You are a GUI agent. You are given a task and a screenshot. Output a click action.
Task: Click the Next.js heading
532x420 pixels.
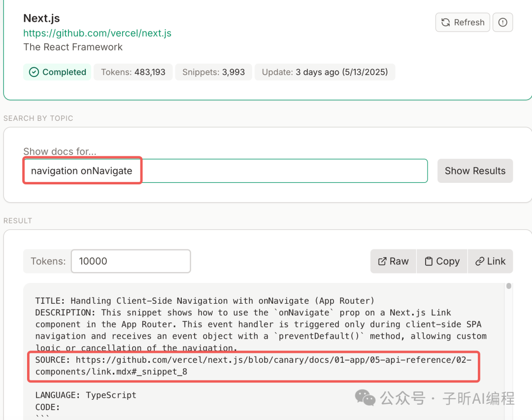(41, 18)
